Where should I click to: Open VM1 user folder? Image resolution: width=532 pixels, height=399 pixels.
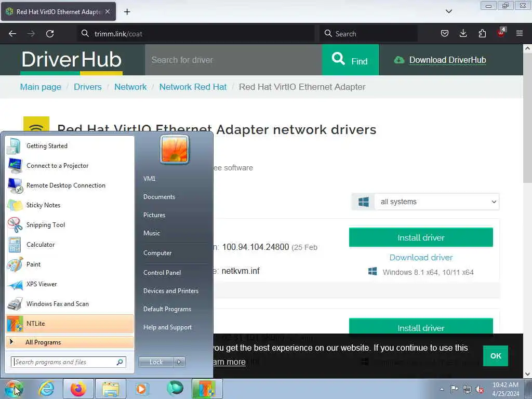pyautogui.click(x=149, y=179)
